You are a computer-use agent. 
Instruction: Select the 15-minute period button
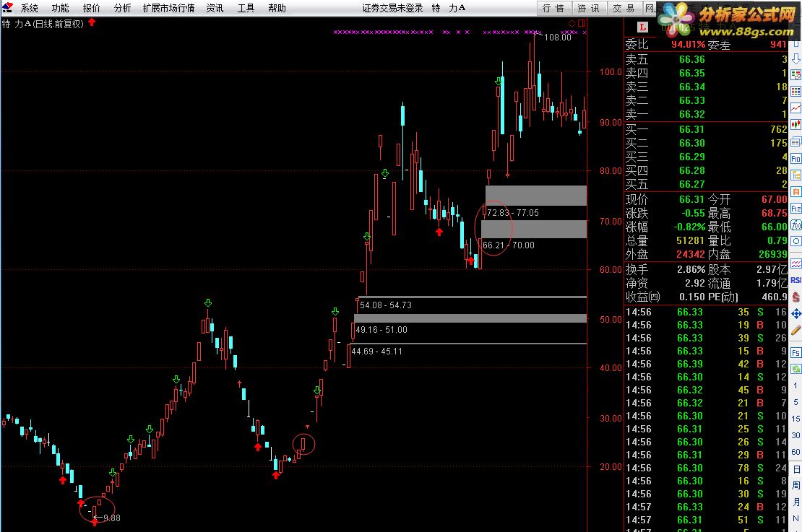click(796, 419)
